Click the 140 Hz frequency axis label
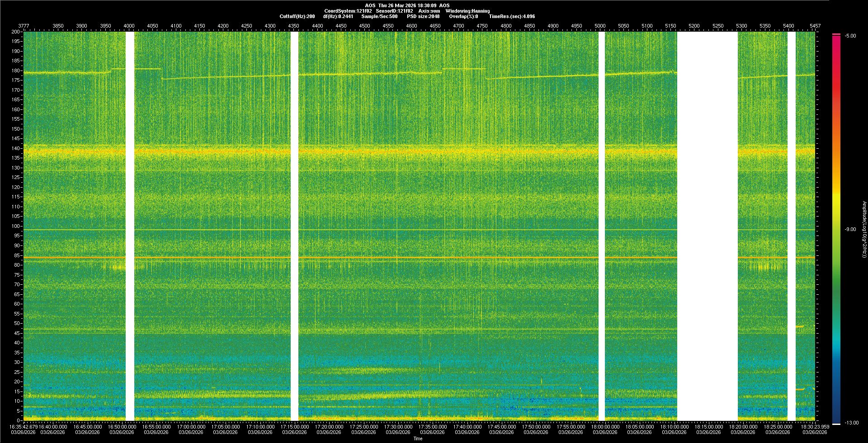Screen dimensions: 868x443 coord(16,148)
